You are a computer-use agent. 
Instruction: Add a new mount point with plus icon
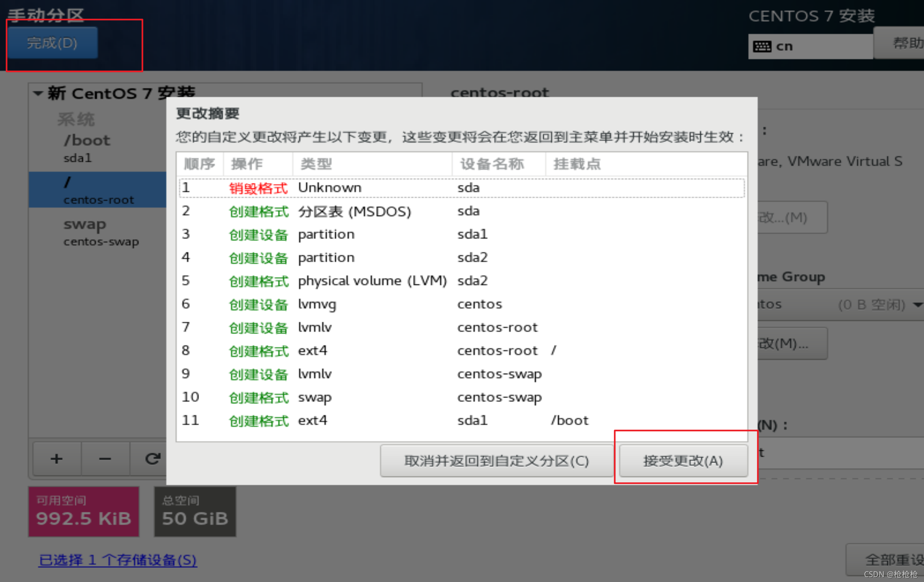(x=57, y=459)
